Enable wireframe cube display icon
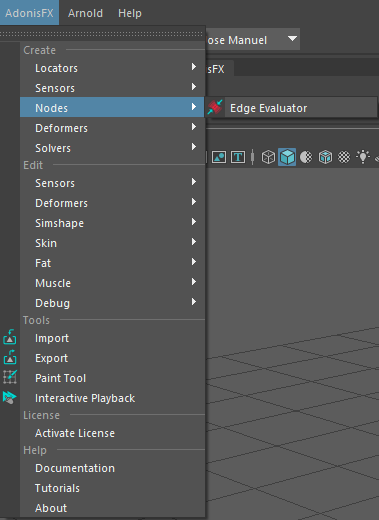This screenshot has height=520, width=379. point(268,157)
